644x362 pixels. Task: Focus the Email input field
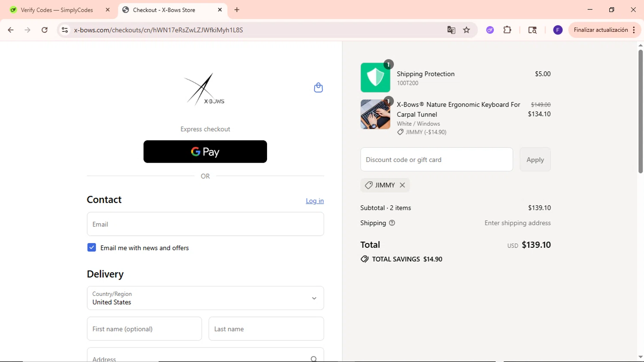205,224
